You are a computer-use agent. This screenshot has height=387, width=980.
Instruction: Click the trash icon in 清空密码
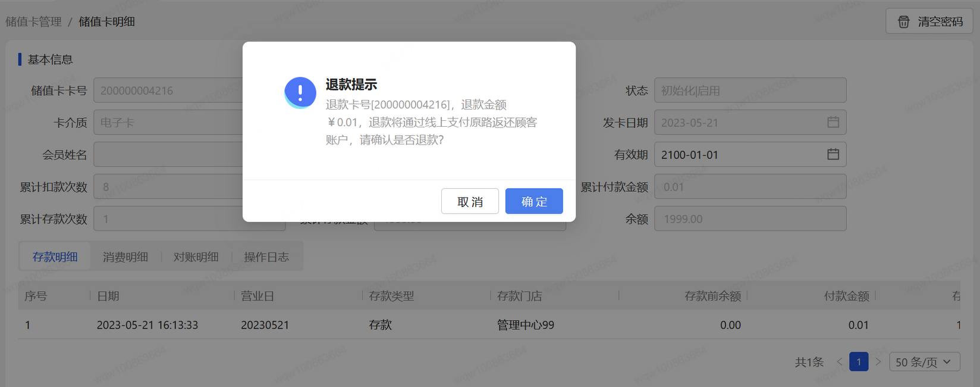click(x=903, y=21)
